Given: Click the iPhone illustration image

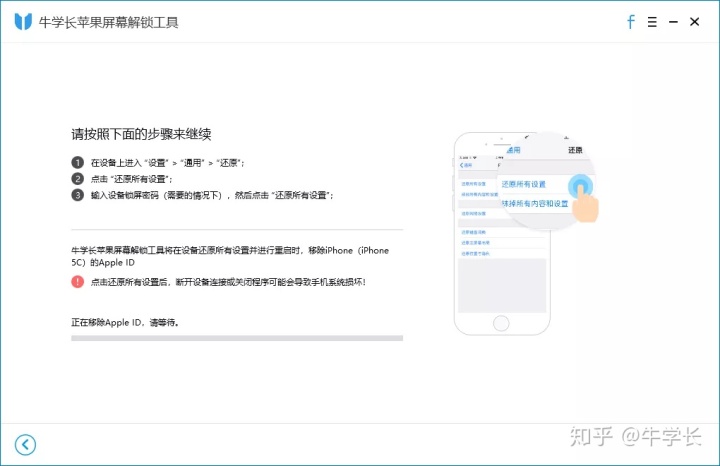Looking at the screenshot, I should [526, 233].
